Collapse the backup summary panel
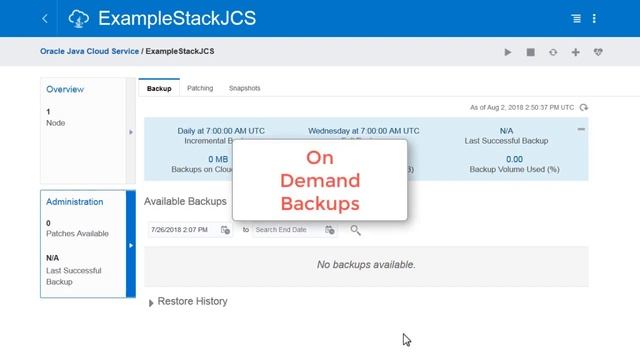 (581, 129)
